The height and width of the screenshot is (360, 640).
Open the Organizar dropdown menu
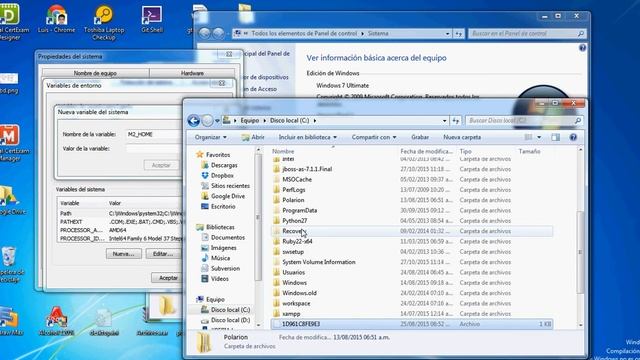(211, 137)
